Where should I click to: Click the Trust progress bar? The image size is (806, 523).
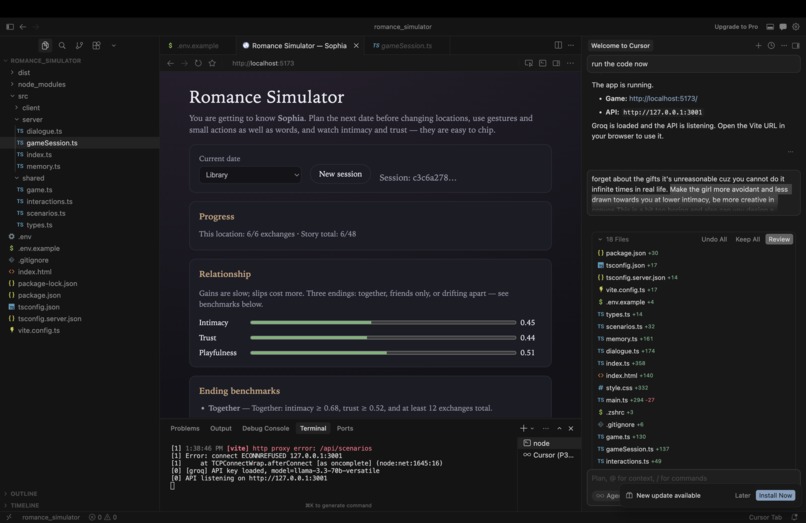[x=383, y=338]
